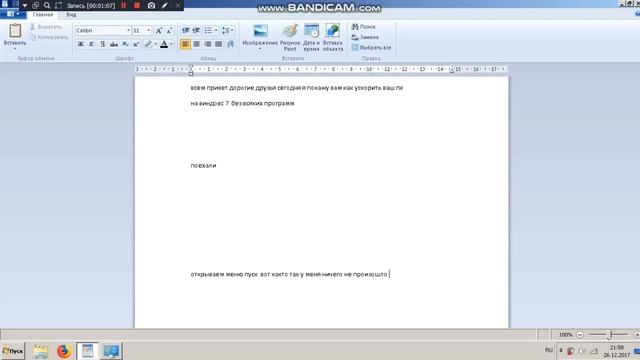Activate the Bandicam drawing pencil tool

click(164, 6)
